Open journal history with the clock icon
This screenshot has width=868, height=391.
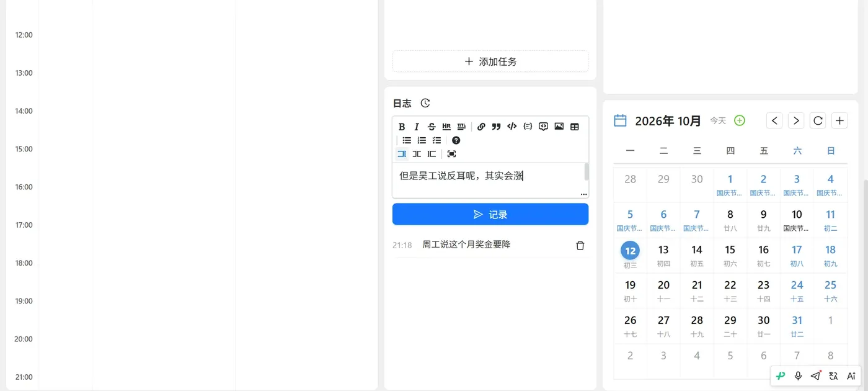(425, 103)
